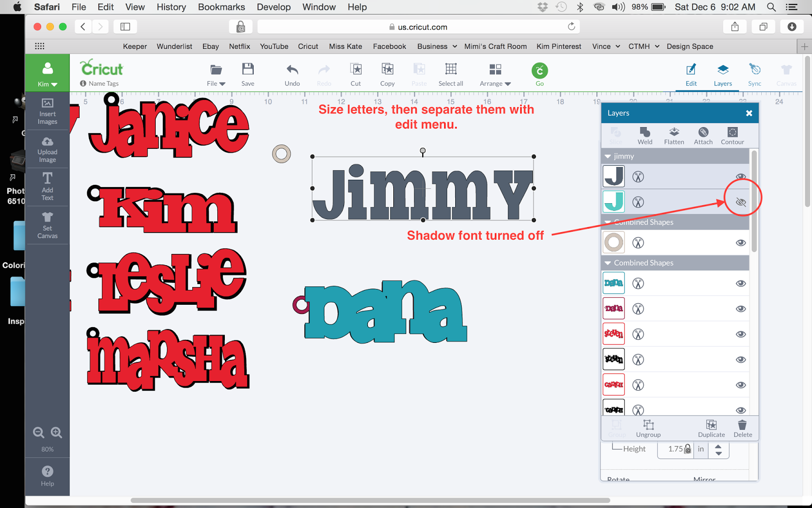Click the red dana layer color thumbnail

(614, 308)
